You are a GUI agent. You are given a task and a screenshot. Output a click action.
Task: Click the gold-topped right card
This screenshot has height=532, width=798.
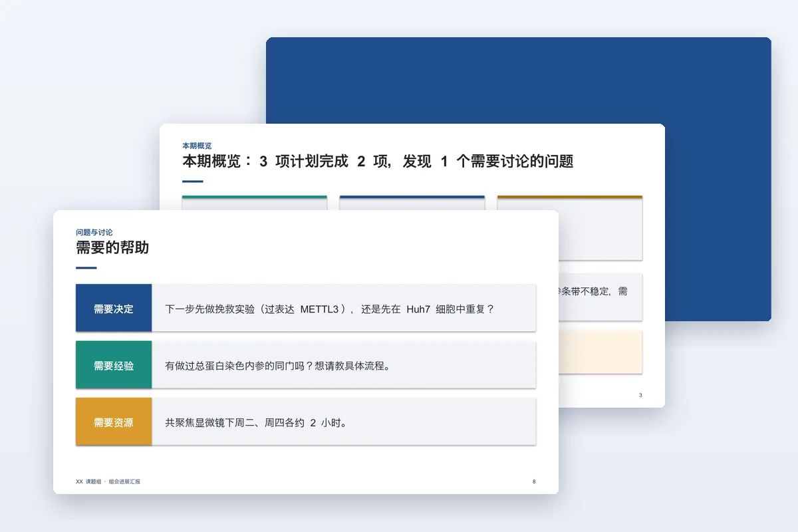tap(570, 228)
